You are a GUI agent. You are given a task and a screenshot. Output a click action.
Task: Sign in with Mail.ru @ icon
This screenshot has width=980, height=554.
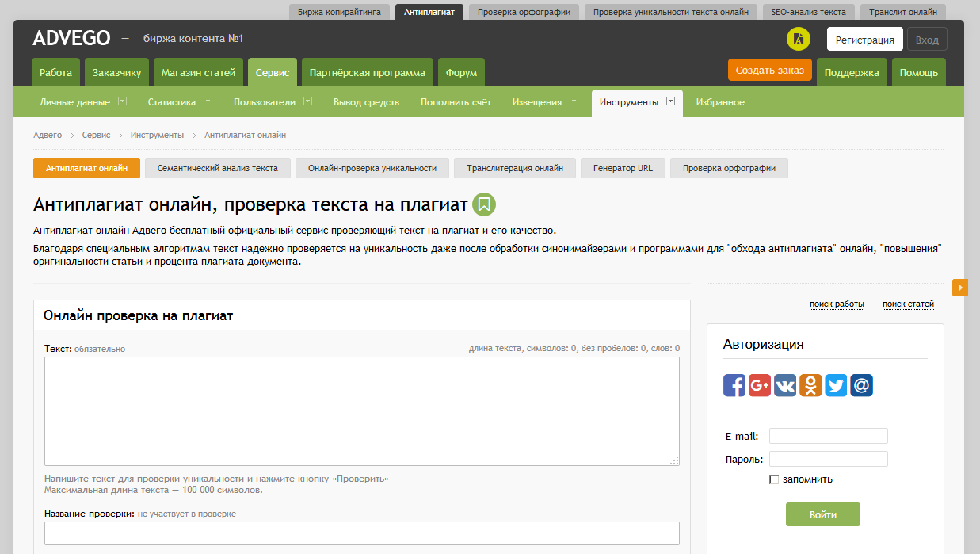[x=861, y=385]
